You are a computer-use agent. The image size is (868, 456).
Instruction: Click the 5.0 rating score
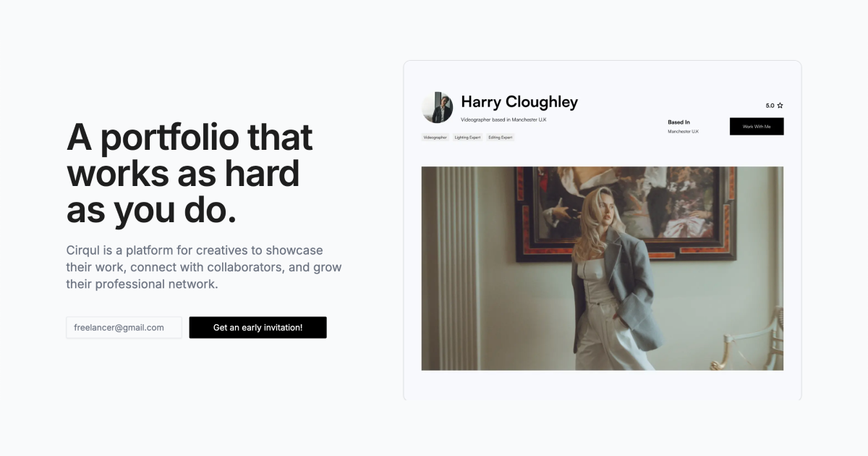770,106
